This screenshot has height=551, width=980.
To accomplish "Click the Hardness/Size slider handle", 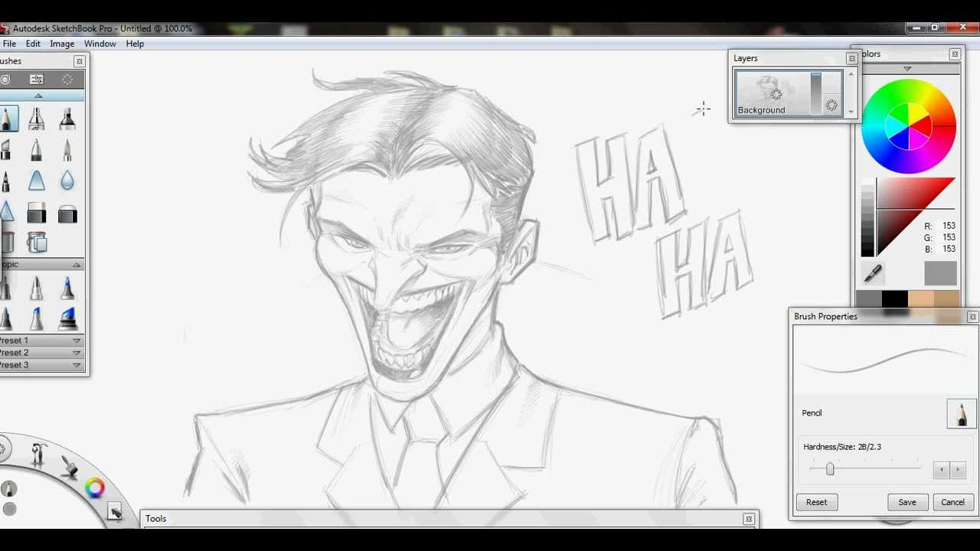I will tap(830, 469).
